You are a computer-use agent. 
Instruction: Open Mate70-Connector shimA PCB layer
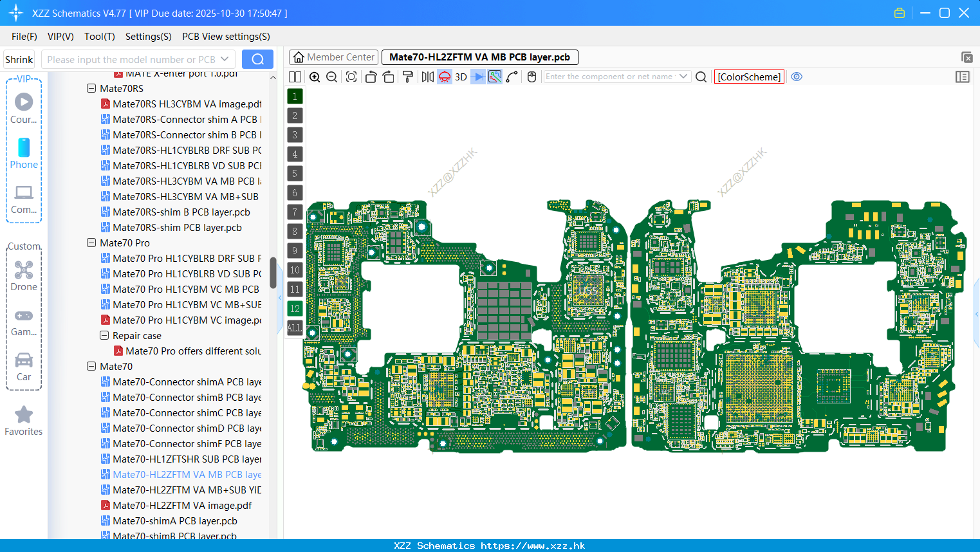[x=181, y=382]
